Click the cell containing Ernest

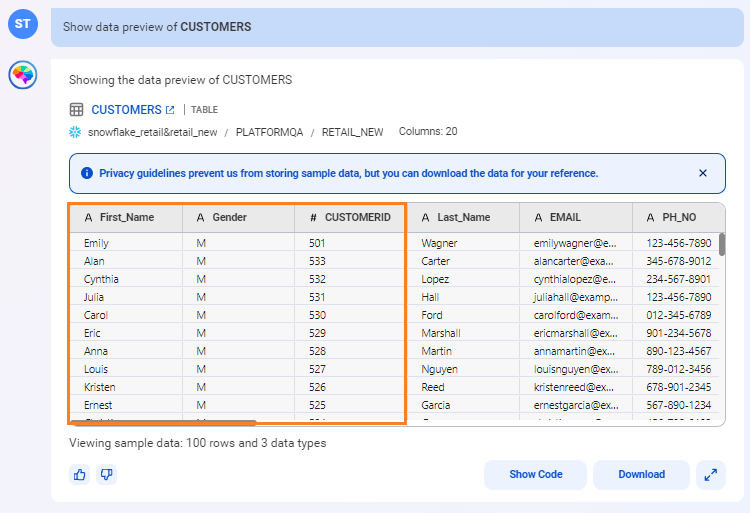[x=126, y=405]
